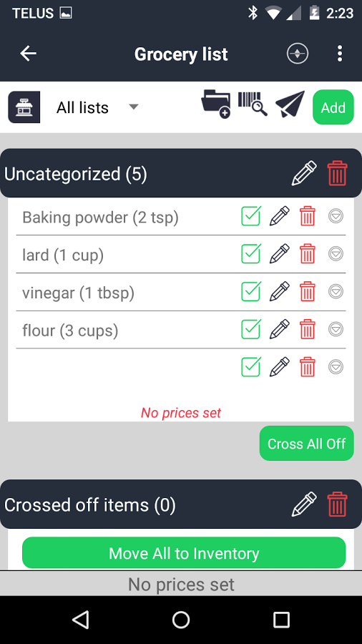This screenshot has height=644, width=362.
Task: Check off Baking powder item
Action: point(251,216)
